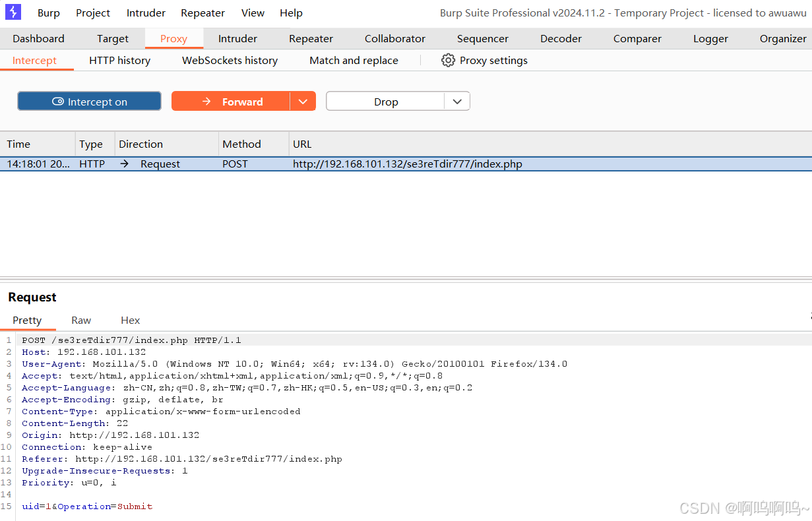Open the Help menu
Viewport: 812px width, 521px height.
291,13
